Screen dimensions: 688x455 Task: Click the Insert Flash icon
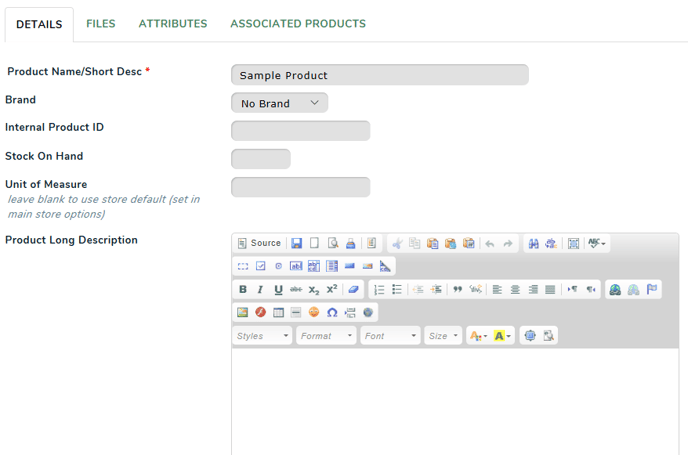261,312
